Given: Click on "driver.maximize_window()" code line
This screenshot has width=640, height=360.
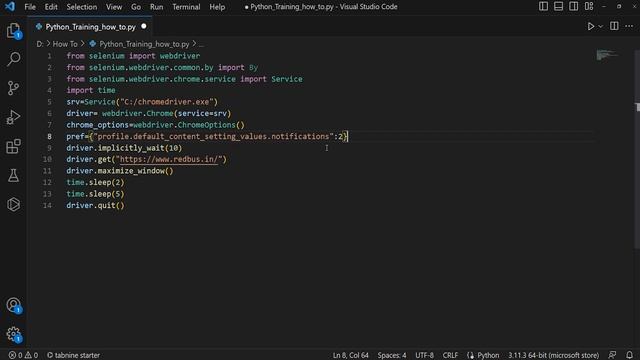Looking at the screenshot, I should point(120,171).
